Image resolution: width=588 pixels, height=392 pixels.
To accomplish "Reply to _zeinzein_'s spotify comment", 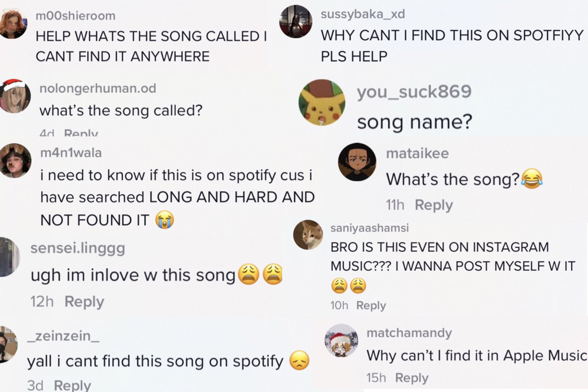I will (x=72, y=385).
